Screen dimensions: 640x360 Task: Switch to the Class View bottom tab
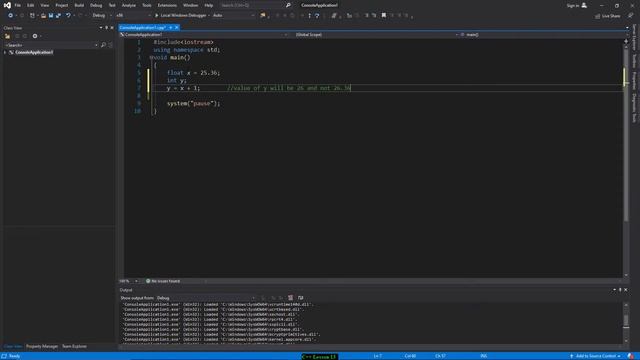(x=13, y=346)
